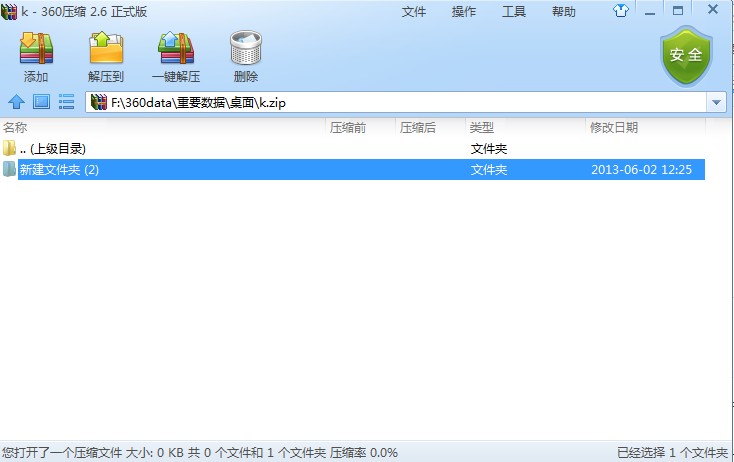The image size is (734, 462).
Task: Click 文件夹 type cell of 新建文件夹 (2)
Action: pos(489,169)
